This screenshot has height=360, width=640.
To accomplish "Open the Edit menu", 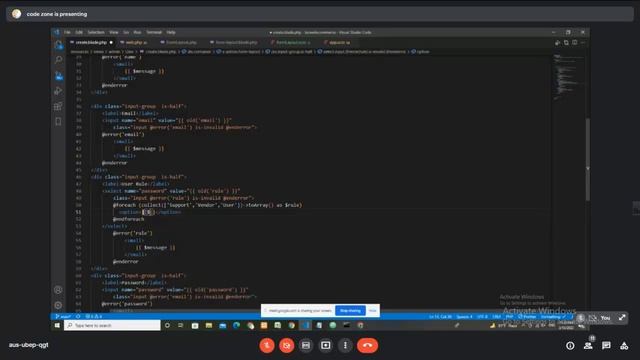I will 79,32.
